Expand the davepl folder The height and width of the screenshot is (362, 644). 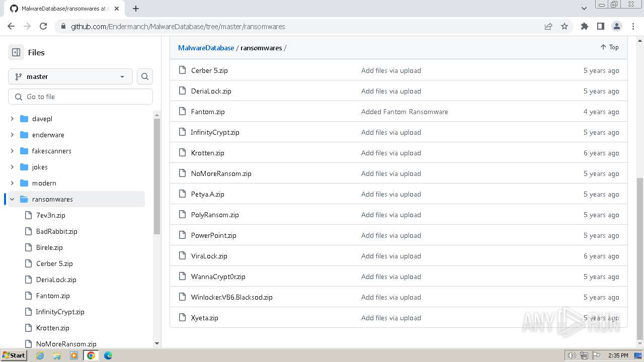(12, 119)
